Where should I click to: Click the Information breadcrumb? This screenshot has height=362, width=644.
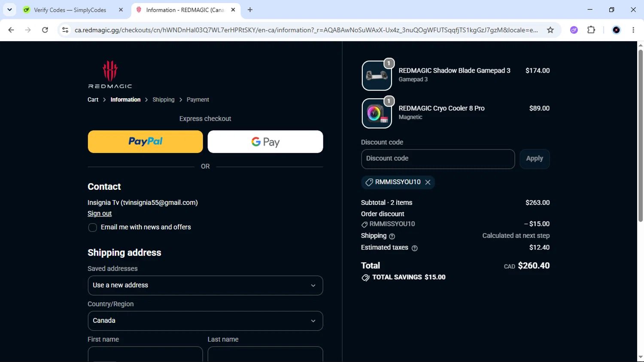pos(125,100)
